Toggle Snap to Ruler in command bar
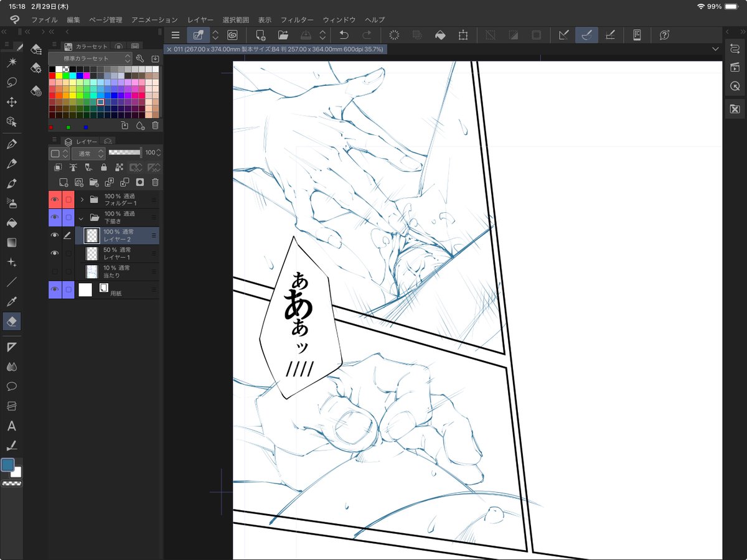The width and height of the screenshot is (747, 560). click(x=563, y=35)
